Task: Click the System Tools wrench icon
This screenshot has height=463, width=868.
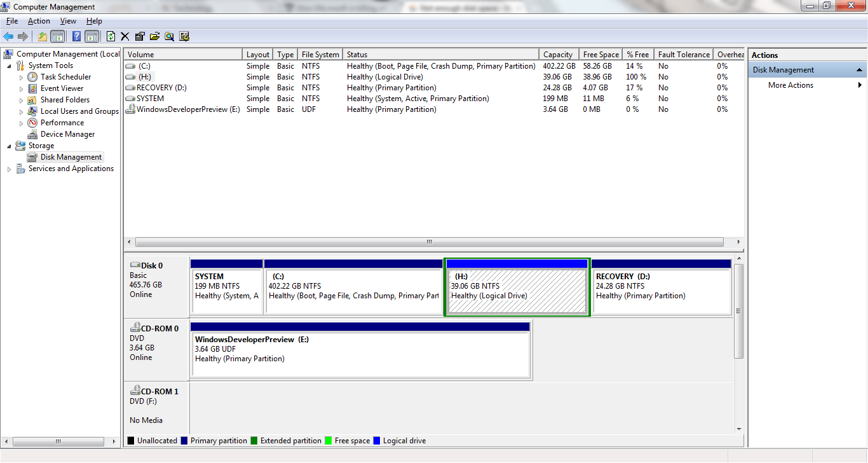Action: [x=20, y=66]
